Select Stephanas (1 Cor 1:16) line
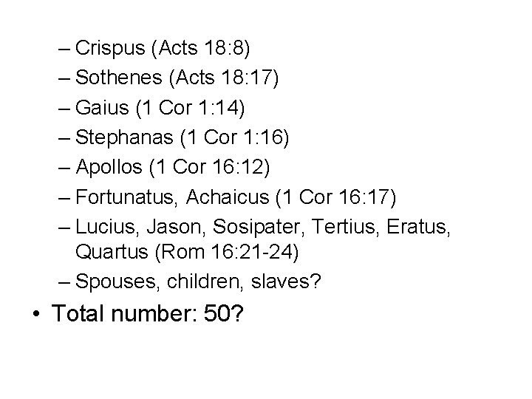The height and width of the screenshot is (399, 532). click(183, 137)
